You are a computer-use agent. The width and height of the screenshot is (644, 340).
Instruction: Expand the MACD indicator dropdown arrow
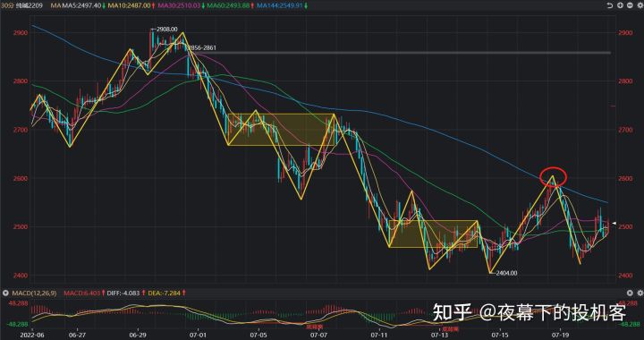[x=5, y=293]
